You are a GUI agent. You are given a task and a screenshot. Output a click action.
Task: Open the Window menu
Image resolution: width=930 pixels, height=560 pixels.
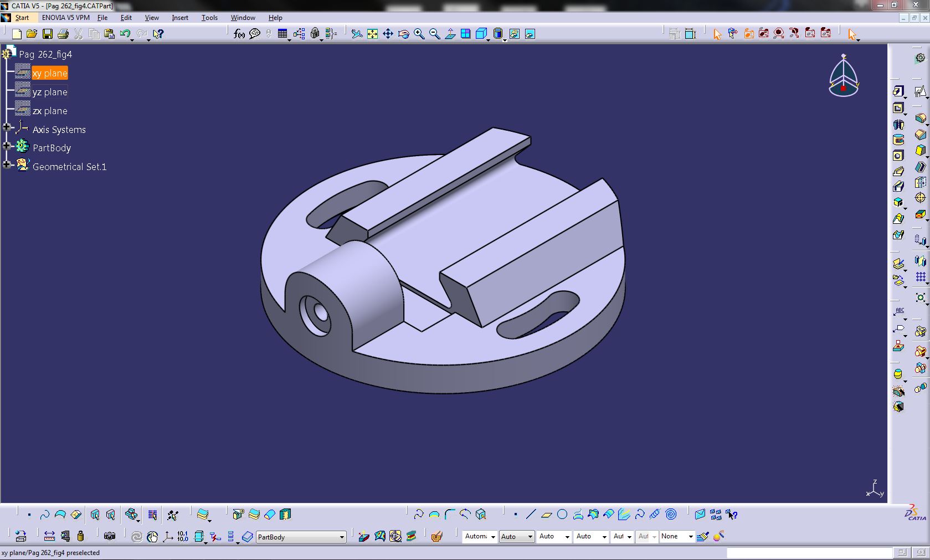[243, 18]
